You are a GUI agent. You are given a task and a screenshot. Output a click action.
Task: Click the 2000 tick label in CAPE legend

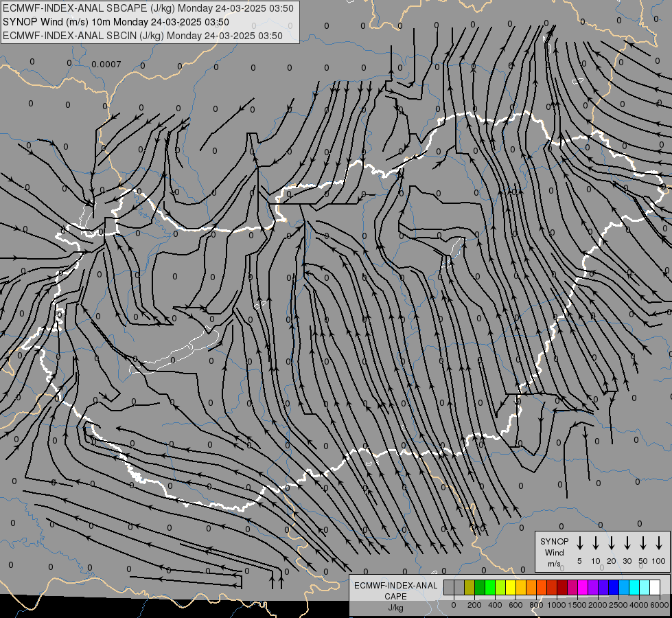point(598,605)
